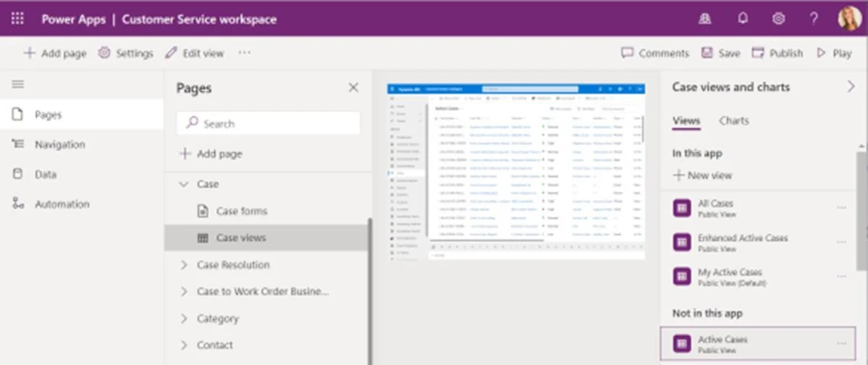This screenshot has height=365, width=868.
Task: Open more options for Enhanced Active Cases
Action: 841,242
